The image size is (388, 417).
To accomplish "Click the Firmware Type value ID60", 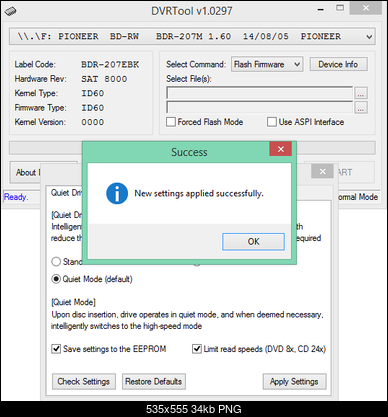I will point(93,108).
